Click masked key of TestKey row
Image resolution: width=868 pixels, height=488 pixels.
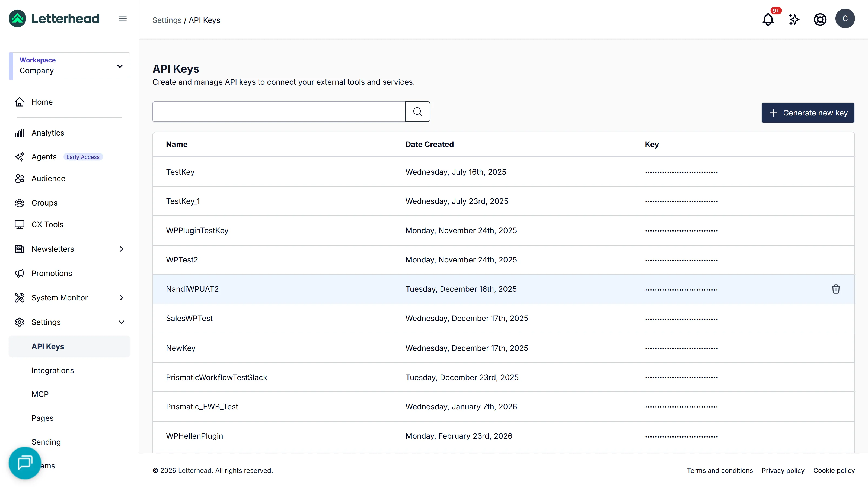[681, 172]
